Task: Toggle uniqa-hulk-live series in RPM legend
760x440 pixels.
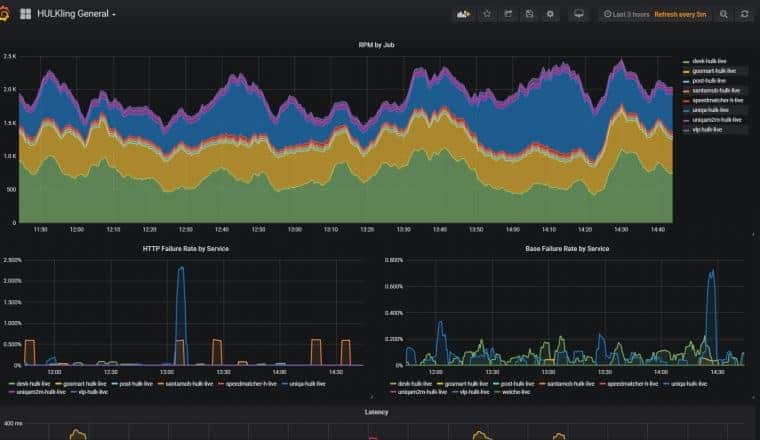Action: click(x=710, y=110)
